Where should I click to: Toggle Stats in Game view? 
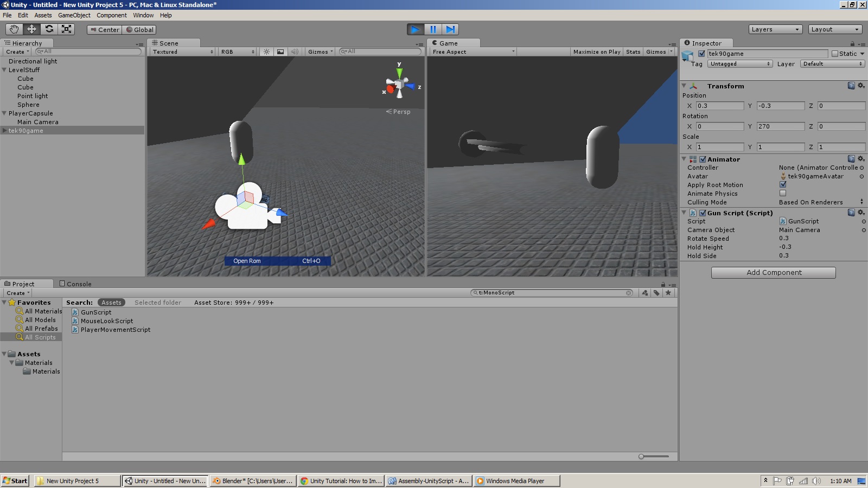[633, 52]
